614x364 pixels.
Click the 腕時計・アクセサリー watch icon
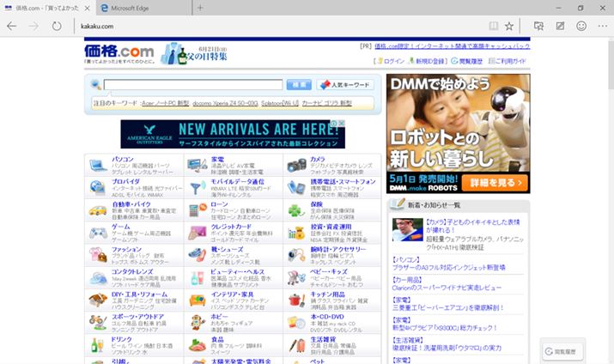(x=296, y=255)
